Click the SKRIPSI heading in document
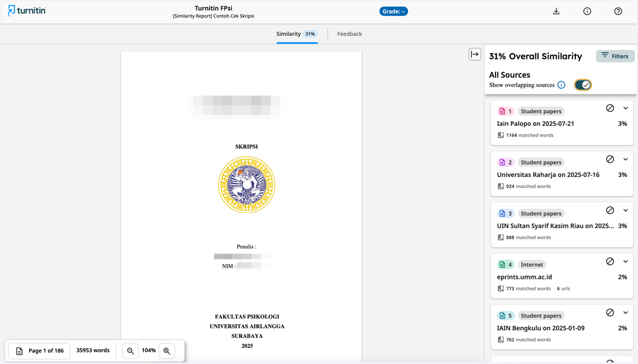 pos(247,147)
